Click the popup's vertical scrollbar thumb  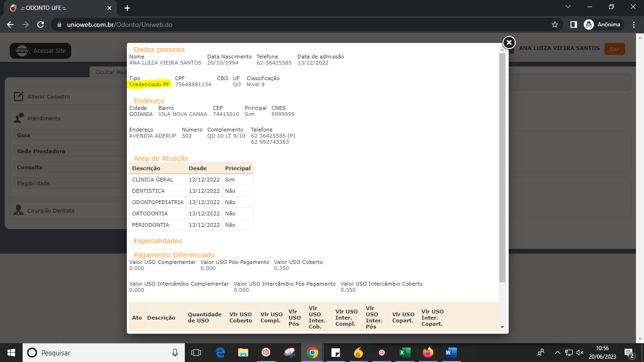[502, 165]
